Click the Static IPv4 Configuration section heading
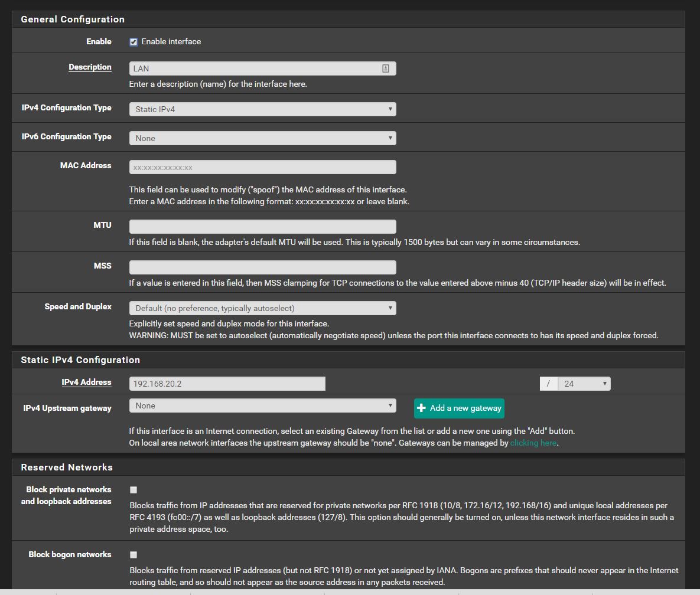Viewport: 700px width, 595px height. click(x=80, y=360)
